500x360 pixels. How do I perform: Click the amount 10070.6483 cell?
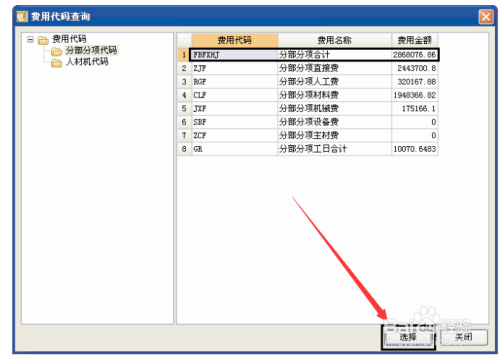click(415, 149)
